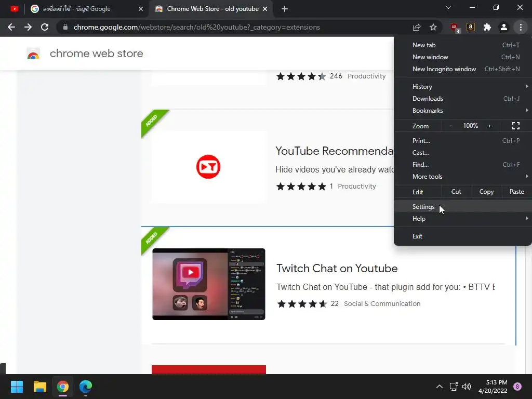
Task: Open a new tab with plus button
Action: (285, 9)
